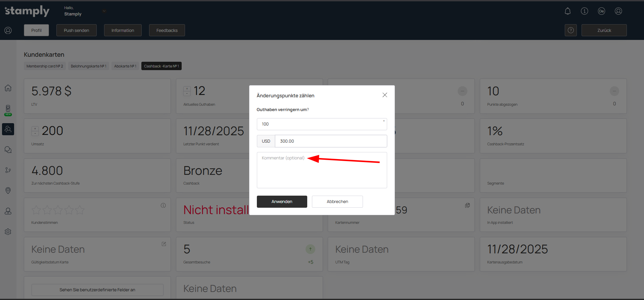Image resolution: width=644 pixels, height=300 pixels.
Task: Switch to the Feedbacks tab
Action: click(x=167, y=30)
